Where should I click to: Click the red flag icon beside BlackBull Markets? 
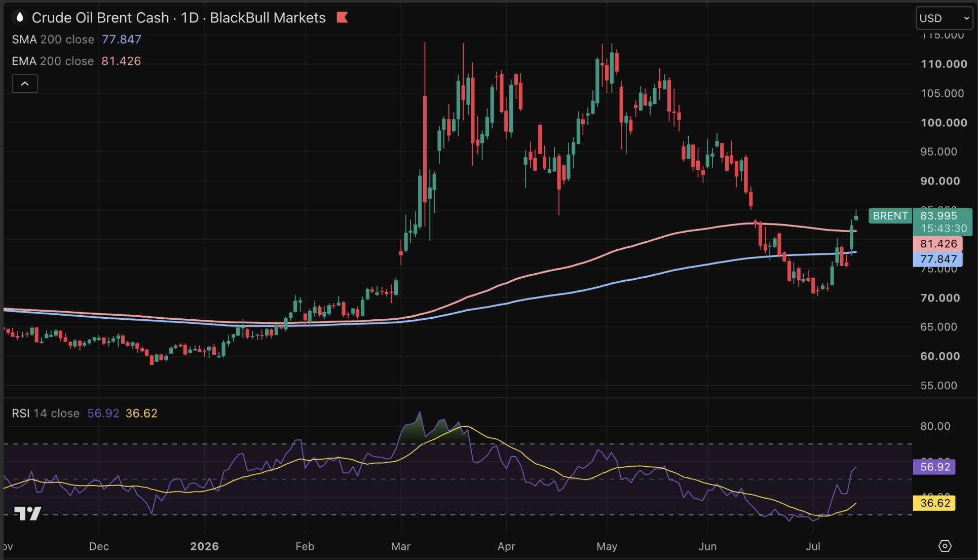[343, 18]
